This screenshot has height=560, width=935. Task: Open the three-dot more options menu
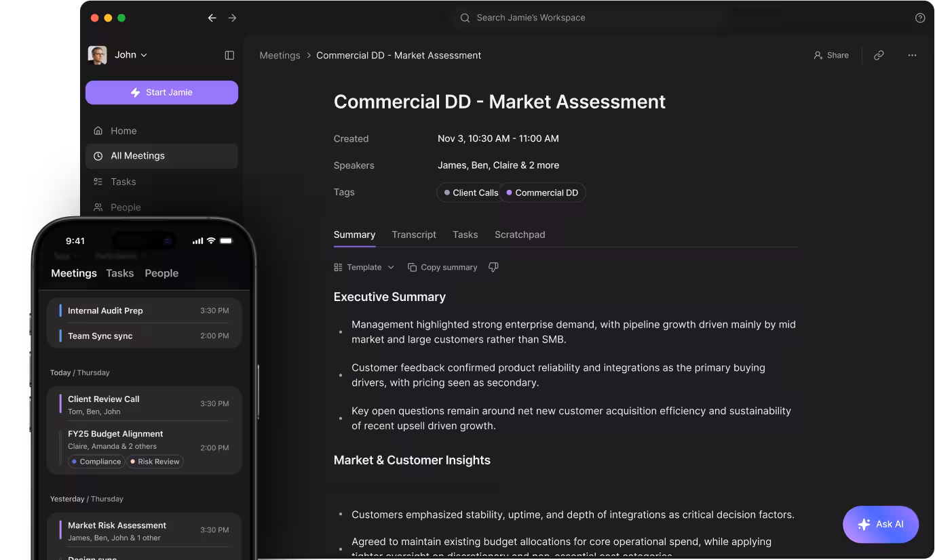(912, 56)
